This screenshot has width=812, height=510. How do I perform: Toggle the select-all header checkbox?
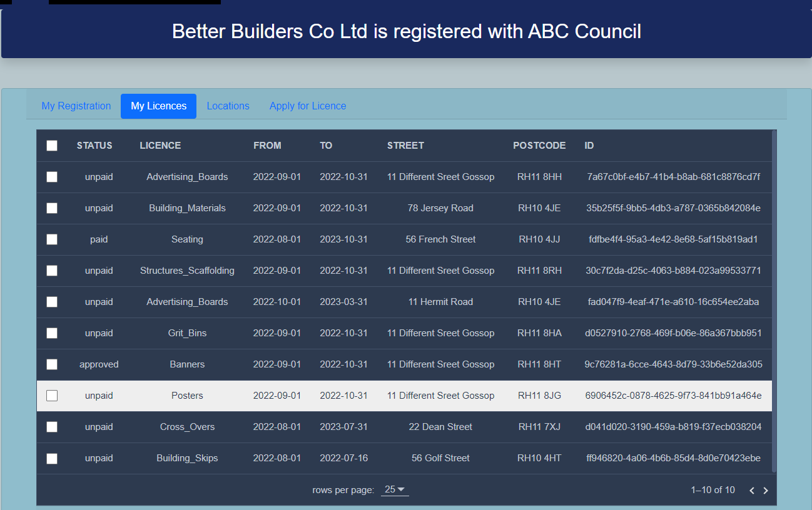point(52,146)
